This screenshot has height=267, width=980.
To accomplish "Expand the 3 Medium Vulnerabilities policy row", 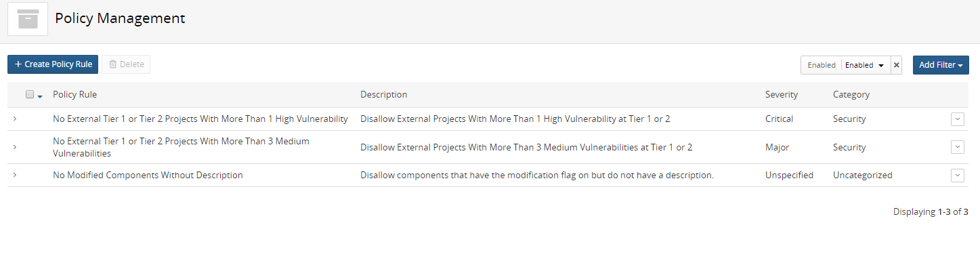I will (15, 147).
